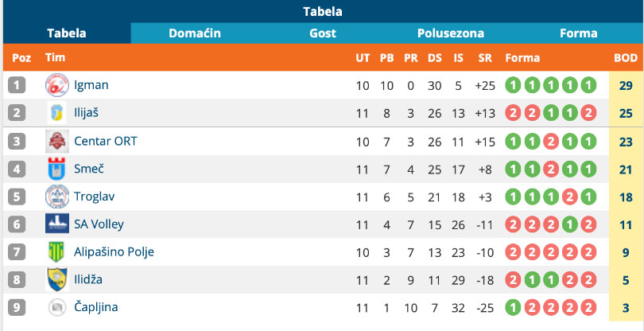Click the Smeč team crest icon
Viewport: 644px width, 331px height.
pos(57,169)
